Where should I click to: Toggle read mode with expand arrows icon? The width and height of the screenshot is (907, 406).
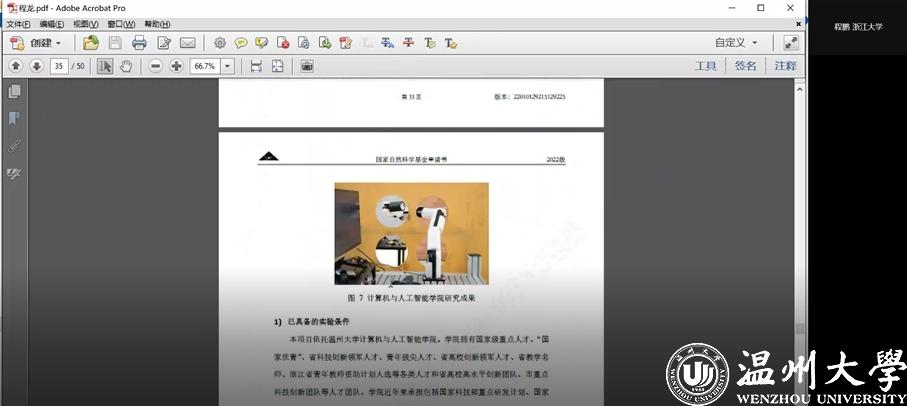(791, 43)
